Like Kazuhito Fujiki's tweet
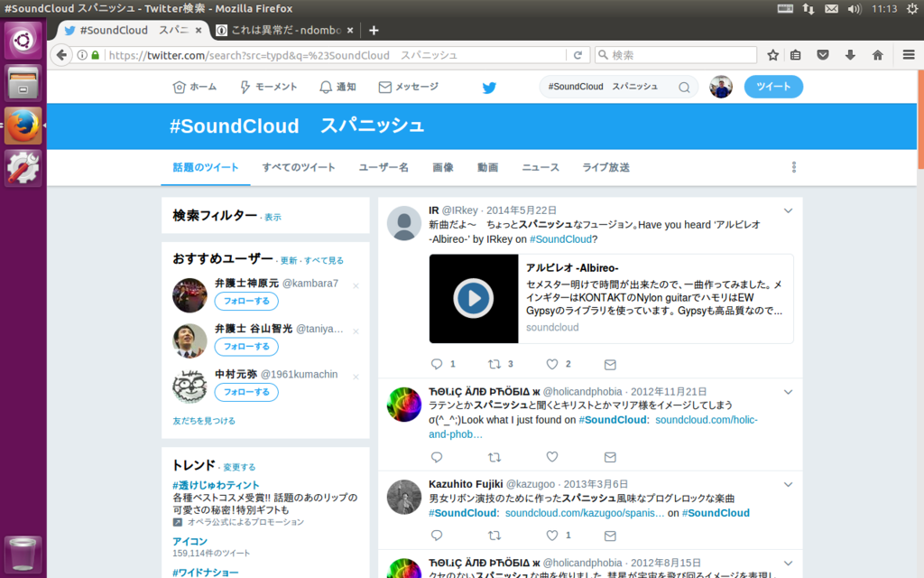Viewport: 924px width, 578px height. point(552,535)
